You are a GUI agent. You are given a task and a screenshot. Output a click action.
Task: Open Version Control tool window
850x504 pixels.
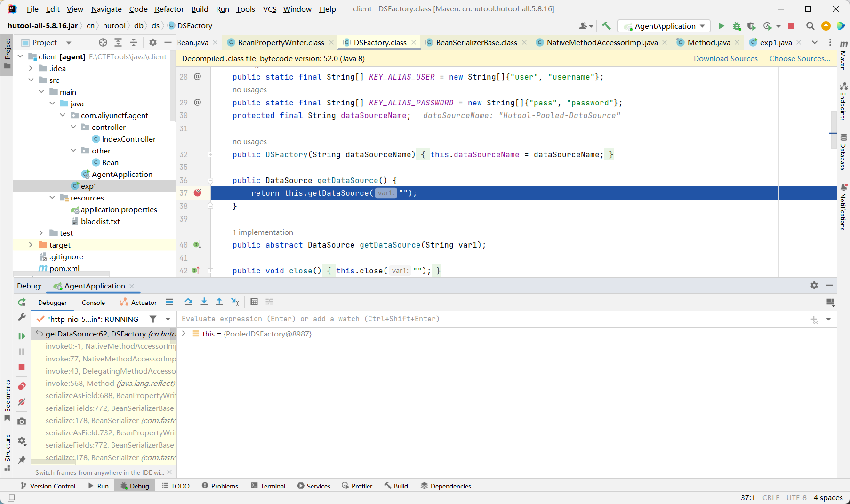coord(48,486)
